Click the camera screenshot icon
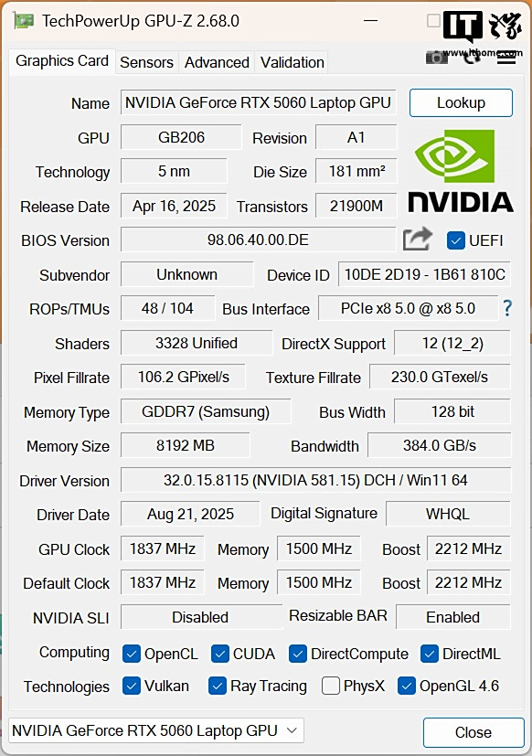 click(437, 58)
